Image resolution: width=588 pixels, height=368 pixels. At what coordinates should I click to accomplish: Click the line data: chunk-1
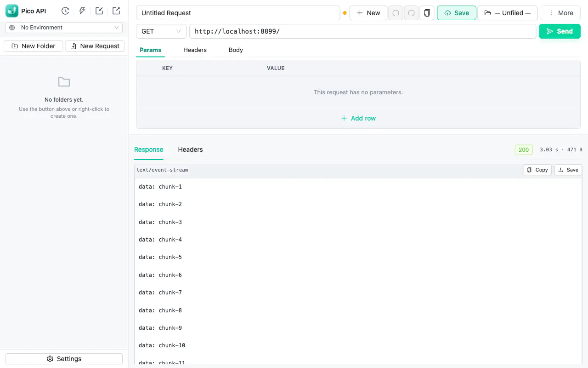tap(160, 187)
